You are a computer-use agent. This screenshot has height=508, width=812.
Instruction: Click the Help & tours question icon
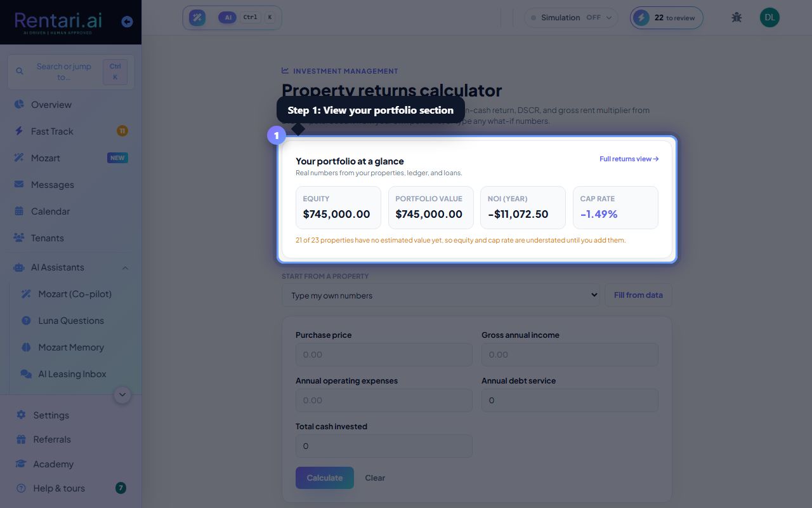21,488
